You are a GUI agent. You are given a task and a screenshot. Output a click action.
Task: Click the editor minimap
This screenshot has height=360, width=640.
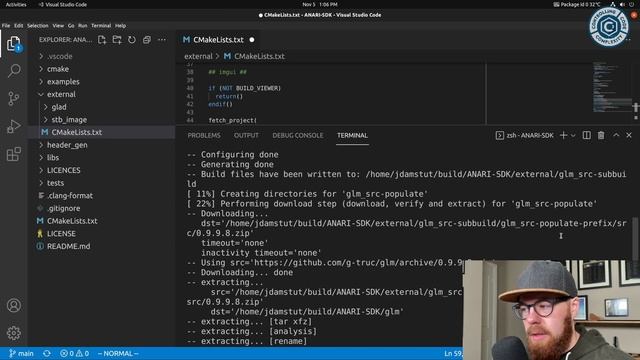(611, 87)
